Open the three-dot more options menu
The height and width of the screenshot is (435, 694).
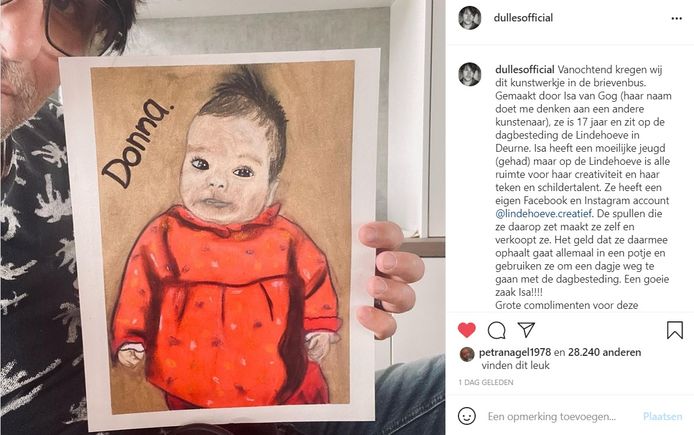[676, 19]
